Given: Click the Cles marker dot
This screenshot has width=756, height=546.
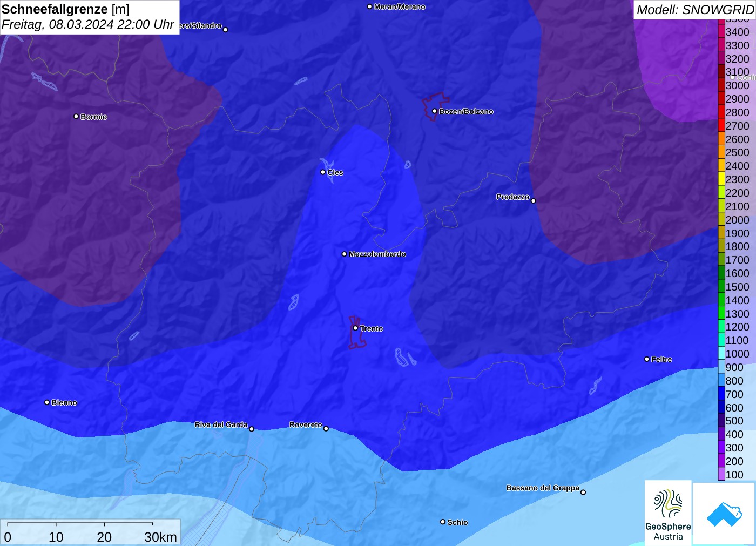Looking at the screenshot, I should [x=323, y=172].
